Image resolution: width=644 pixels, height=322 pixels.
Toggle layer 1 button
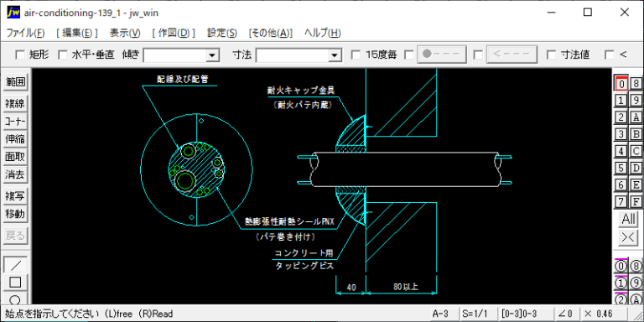[621, 101]
